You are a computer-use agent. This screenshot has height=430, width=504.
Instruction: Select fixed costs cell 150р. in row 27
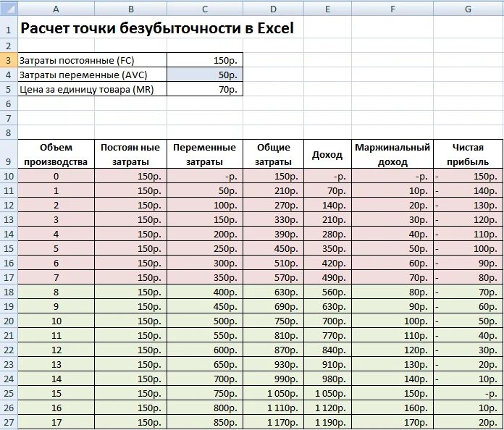coord(131,422)
